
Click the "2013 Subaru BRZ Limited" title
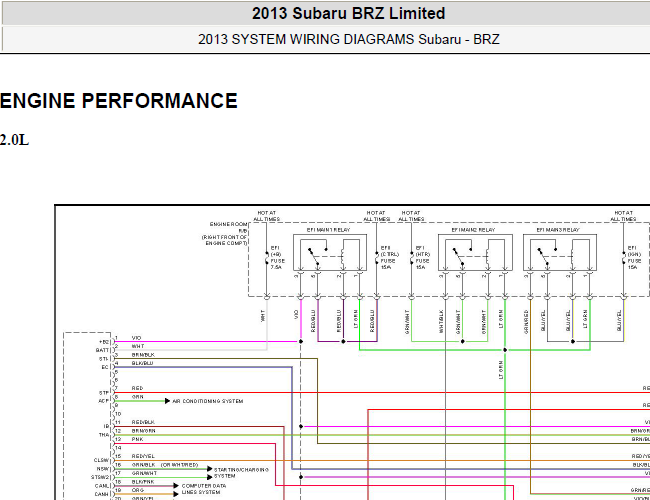[348, 13]
